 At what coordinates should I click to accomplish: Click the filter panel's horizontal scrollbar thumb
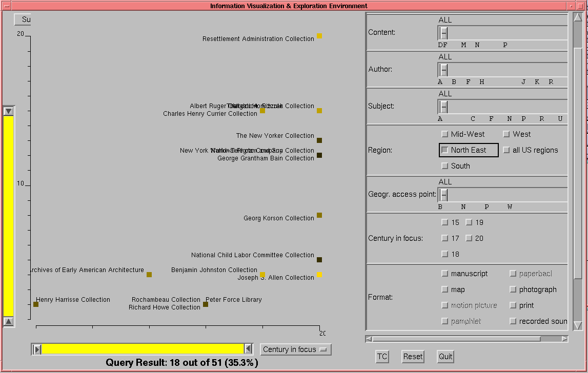click(457, 339)
